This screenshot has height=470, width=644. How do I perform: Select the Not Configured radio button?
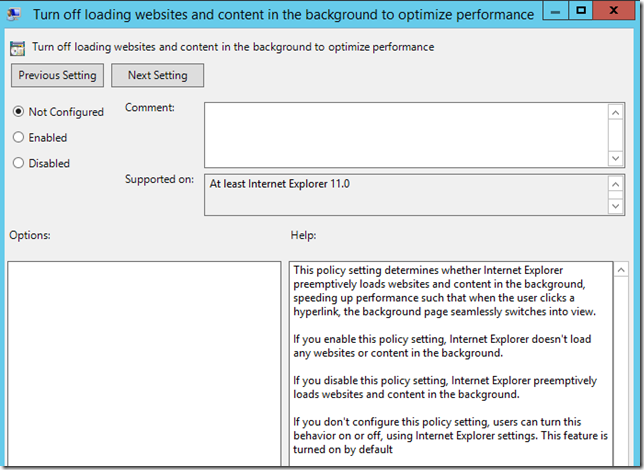[x=19, y=112]
